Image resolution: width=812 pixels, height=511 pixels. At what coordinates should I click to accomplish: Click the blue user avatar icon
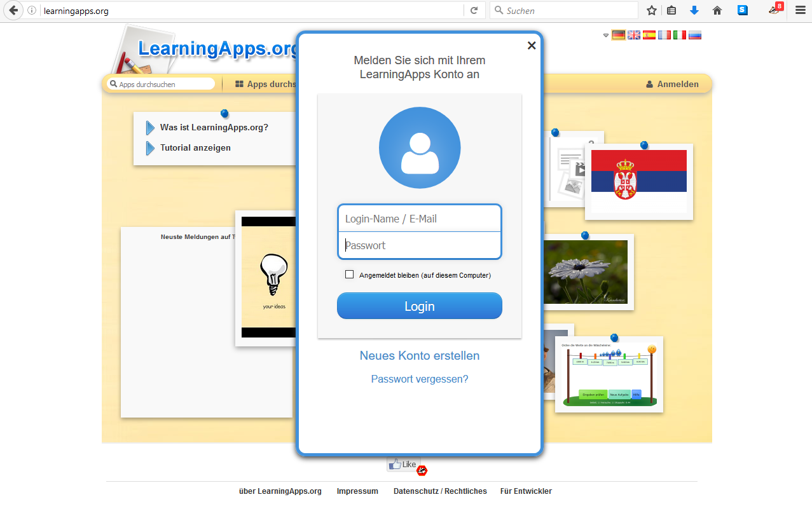[420, 148]
